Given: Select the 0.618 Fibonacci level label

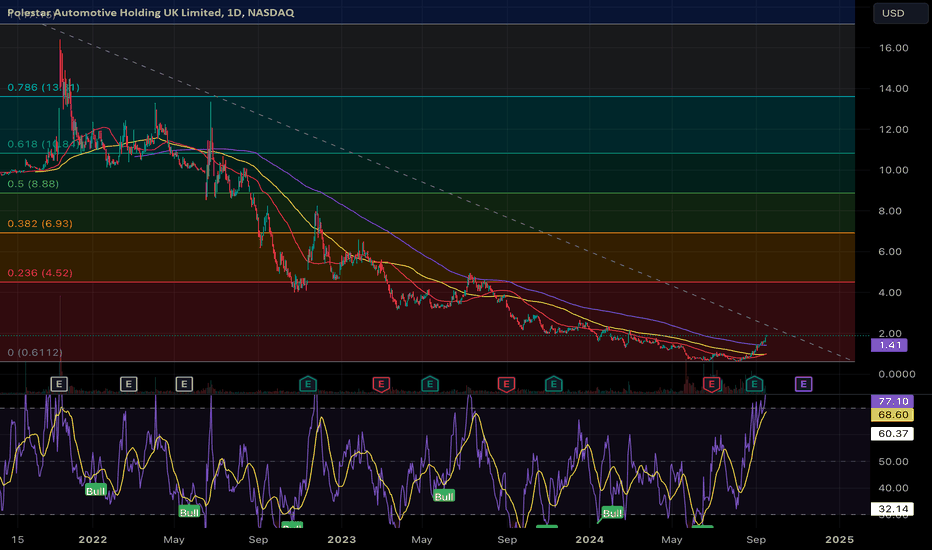Looking at the screenshot, I should [x=43, y=144].
